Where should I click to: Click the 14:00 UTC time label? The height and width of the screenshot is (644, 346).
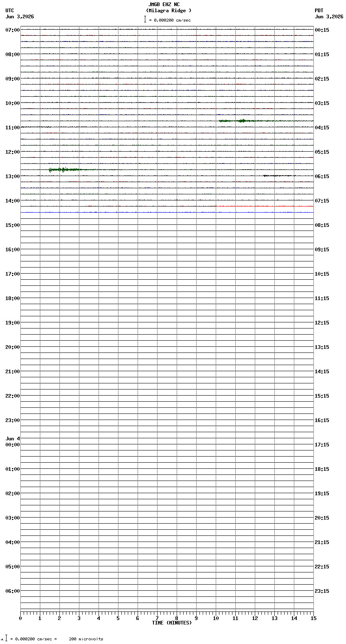tap(13, 201)
